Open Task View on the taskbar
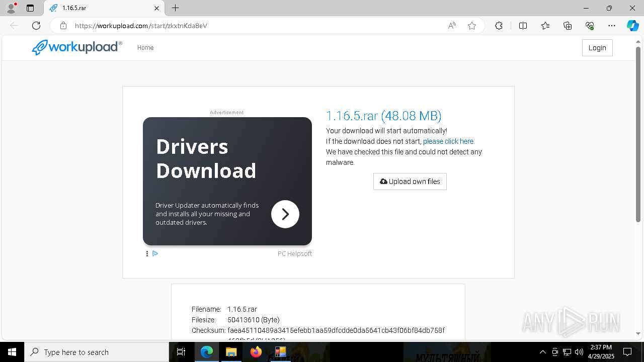This screenshot has width=644, height=362. (x=182, y=352)
